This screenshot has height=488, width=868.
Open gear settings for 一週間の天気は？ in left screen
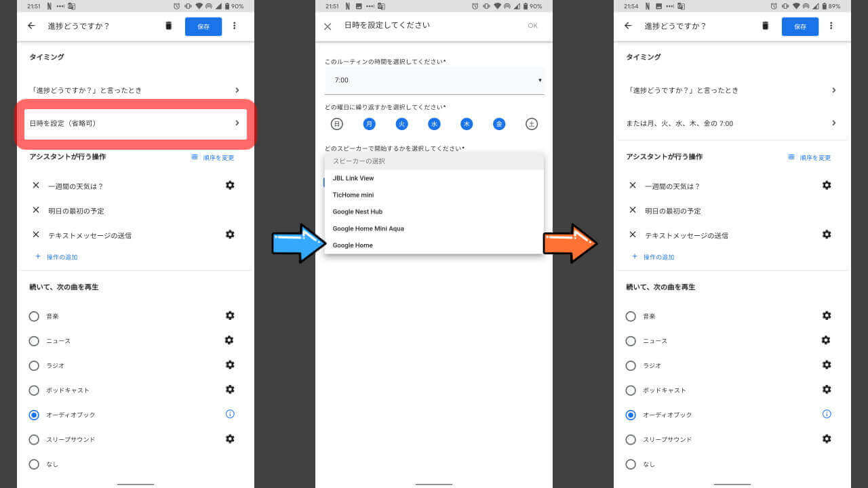click(x=230, y=185)
